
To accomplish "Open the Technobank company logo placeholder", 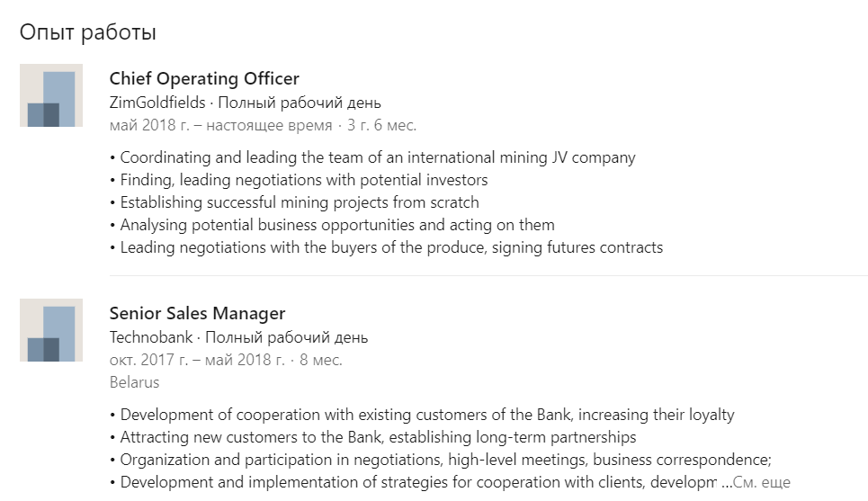I will click(x=51, y=330).
